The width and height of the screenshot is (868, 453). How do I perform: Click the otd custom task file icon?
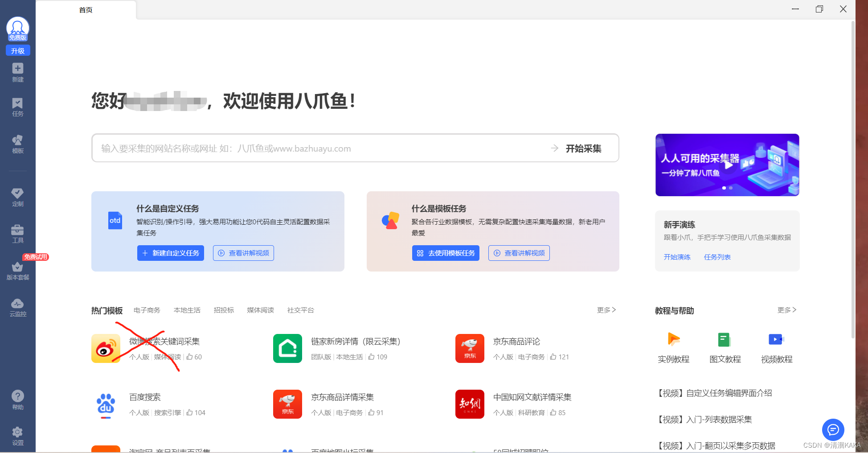click(x=115, y=221)
